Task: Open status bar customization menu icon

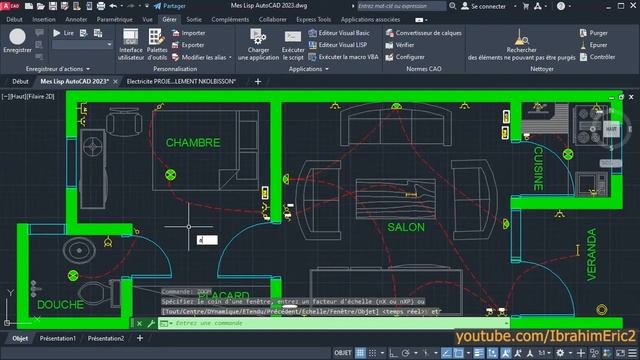Action: point(633,353)
